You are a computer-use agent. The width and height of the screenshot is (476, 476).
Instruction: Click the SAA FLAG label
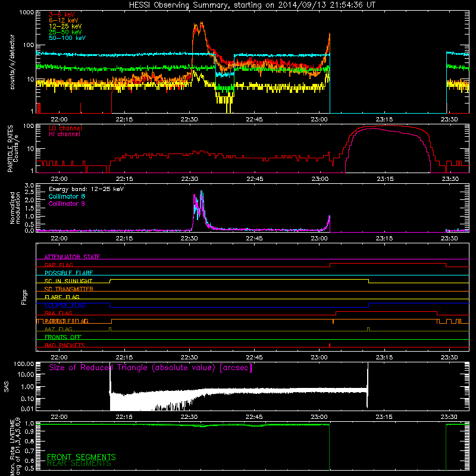pos(58,313)
